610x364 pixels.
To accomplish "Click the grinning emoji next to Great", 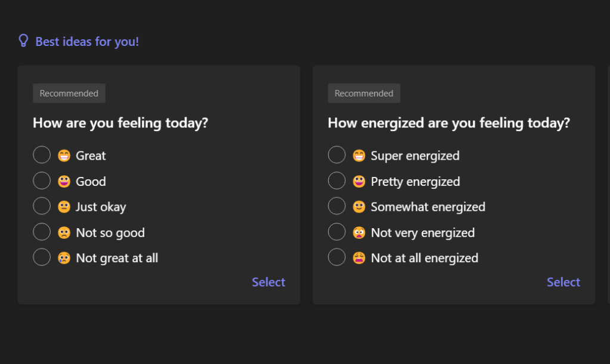I will point(64,155).
